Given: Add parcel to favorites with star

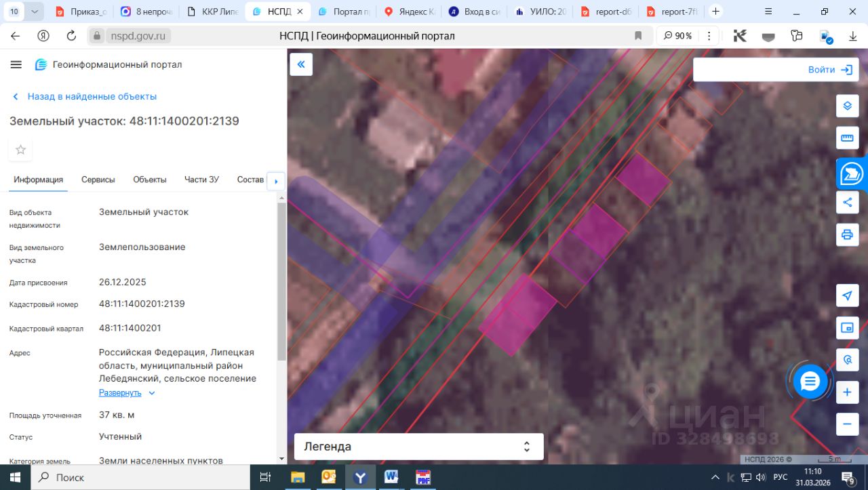Looking at the screenshot, I should 20,150.
